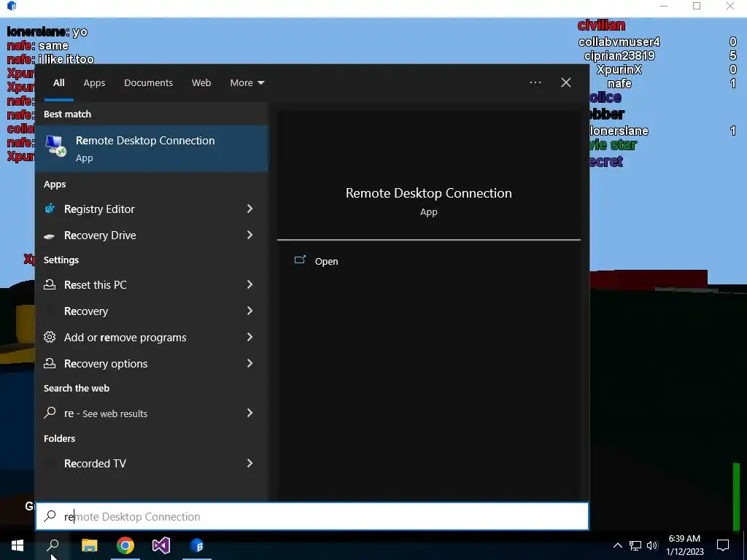
Task: Select Add or remove programs result
Action: 152,337
